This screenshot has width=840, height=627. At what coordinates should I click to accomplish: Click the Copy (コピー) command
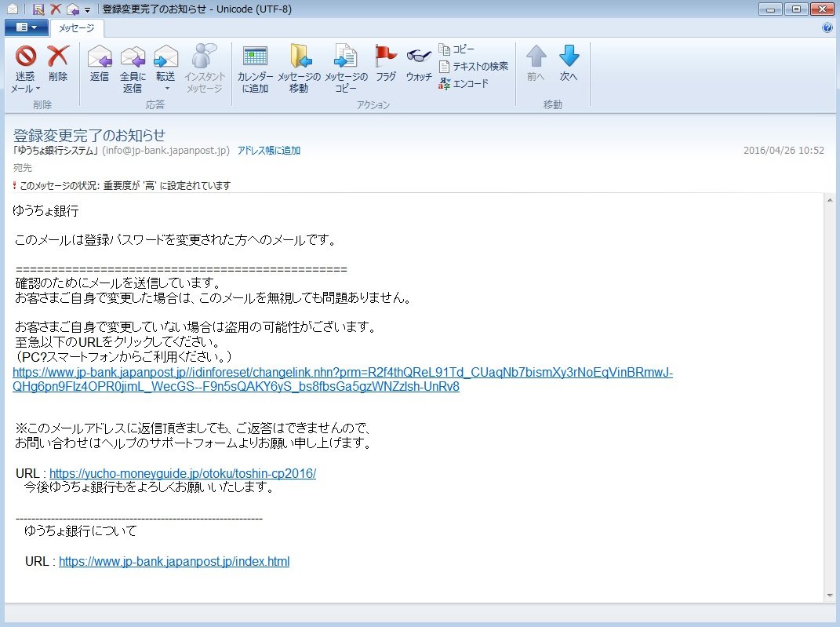[456, 49]
